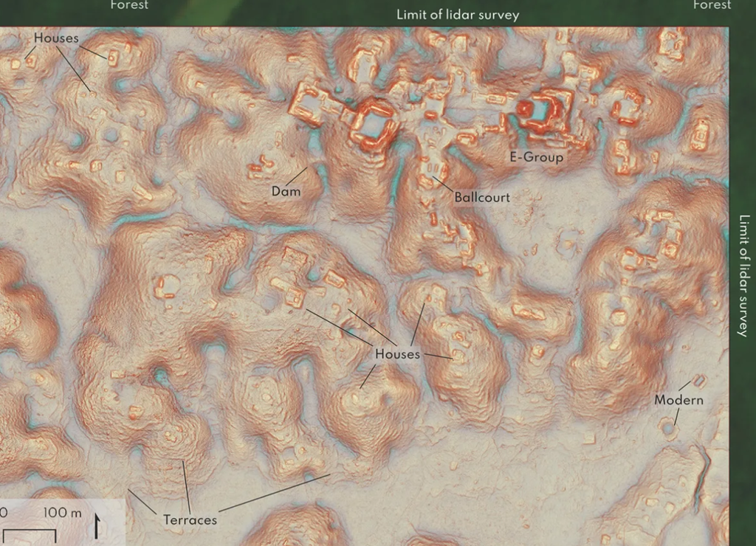Click the top Limit of lidar survey text
Image resolution: width=756 pixels, height=546 pixels.
coord(458,15)
